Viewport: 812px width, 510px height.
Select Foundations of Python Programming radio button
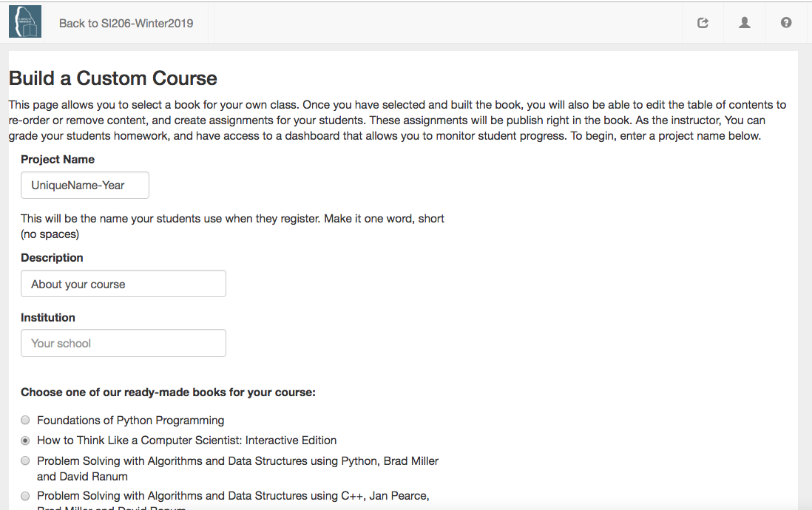pyautogui.click(x=25, y=420)
